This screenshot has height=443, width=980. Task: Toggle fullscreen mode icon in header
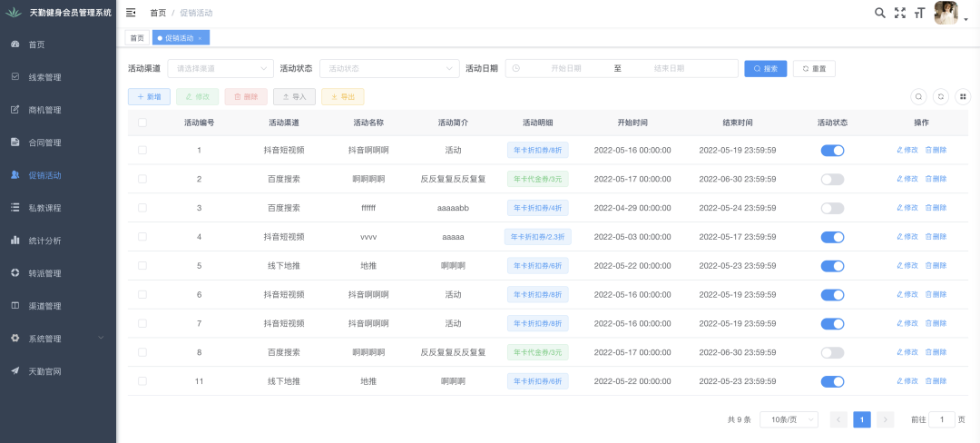click(900, 13)
